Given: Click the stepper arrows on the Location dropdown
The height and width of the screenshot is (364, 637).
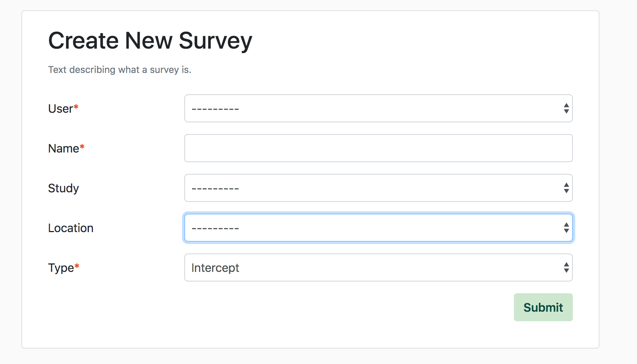Looking at the screenshot, I should point(567,228).
